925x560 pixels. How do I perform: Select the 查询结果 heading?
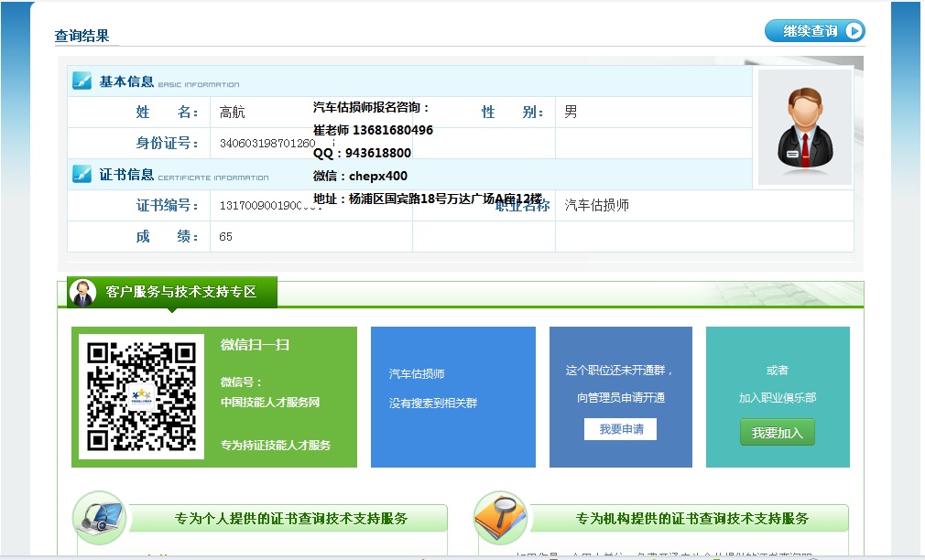(x=82, y=36)
